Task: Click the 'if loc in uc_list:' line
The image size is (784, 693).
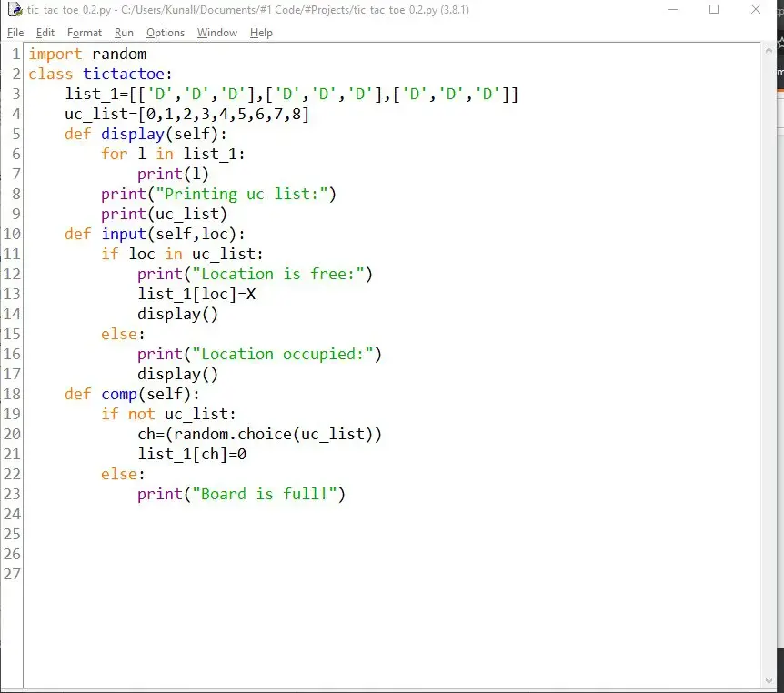Action: [x=182, y=254]
